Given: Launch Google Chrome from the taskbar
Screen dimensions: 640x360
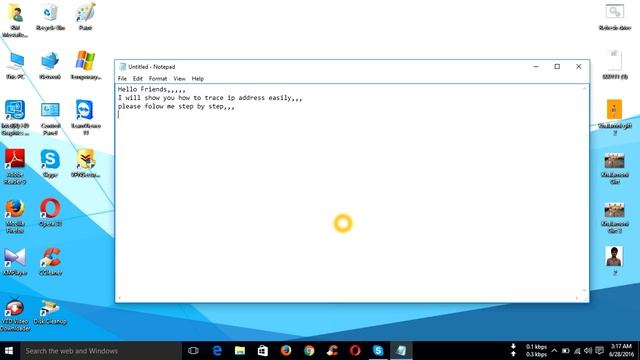Looking at the screenshot, I should 309,351.
